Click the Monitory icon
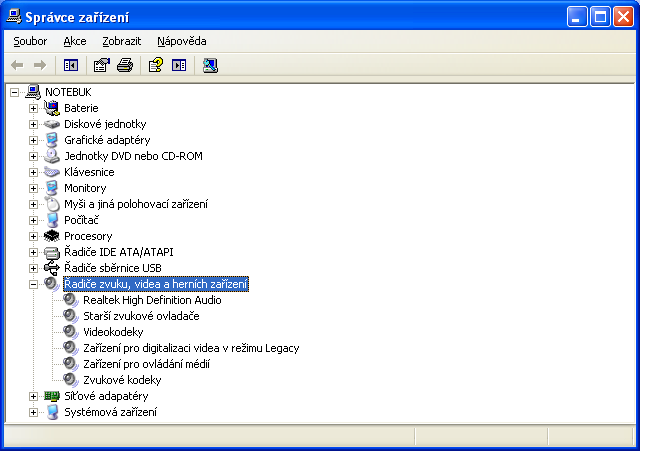The image size is (650, 451). (52, 188)
